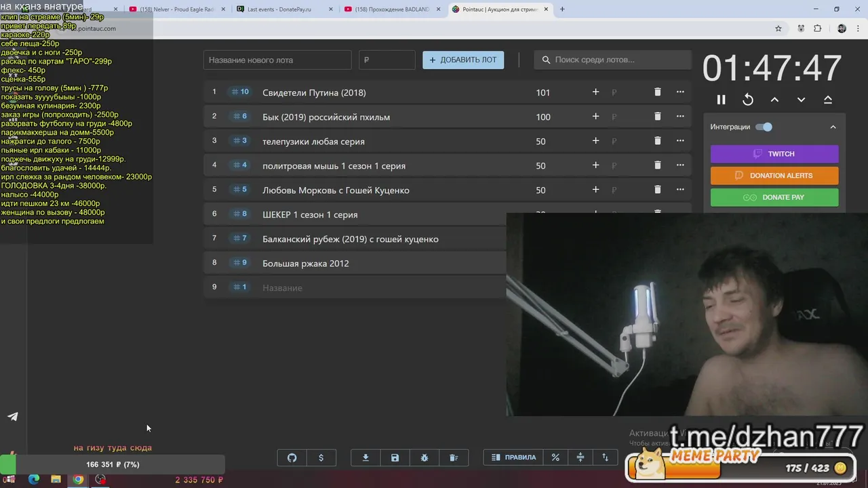This screenshot has width=868, height=488.
Task: Click the compact-view collapse icon
Action: (x=580, y=457)
